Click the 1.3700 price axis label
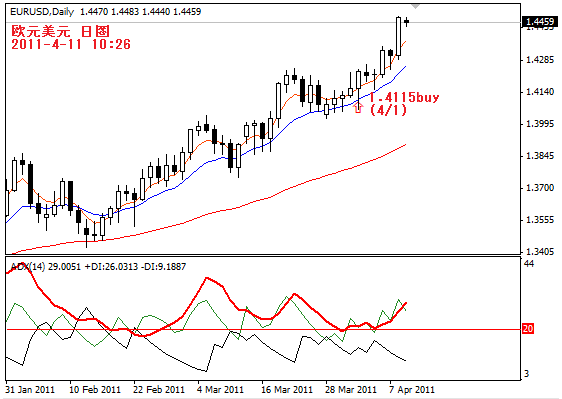Image resolution: width=562 pixels, height=399 pixels. click(x=539, y=187)
